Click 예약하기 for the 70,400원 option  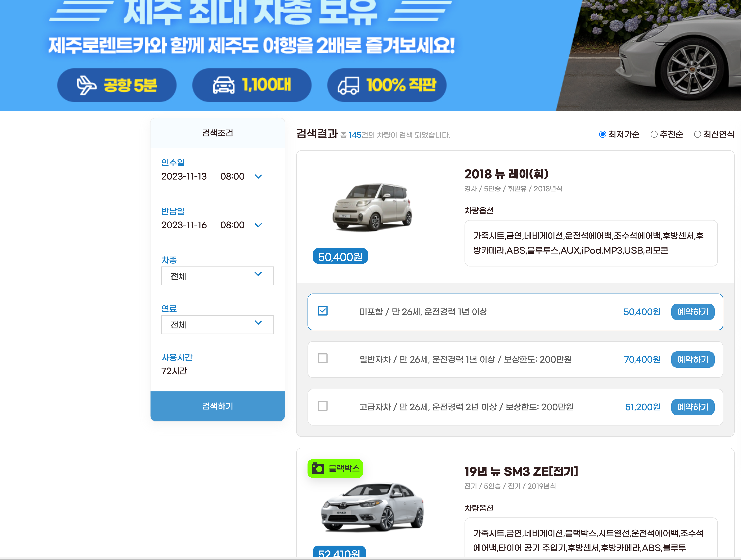point(693,359)
